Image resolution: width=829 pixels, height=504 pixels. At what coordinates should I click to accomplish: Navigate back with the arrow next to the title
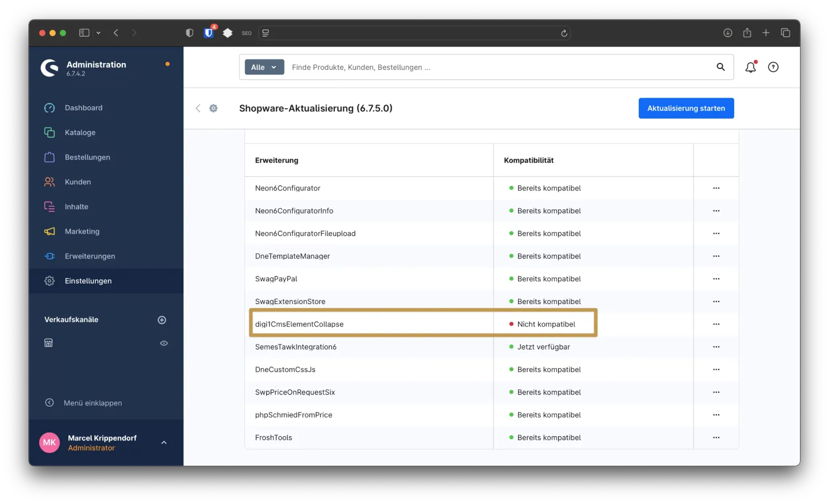point(198,108)
